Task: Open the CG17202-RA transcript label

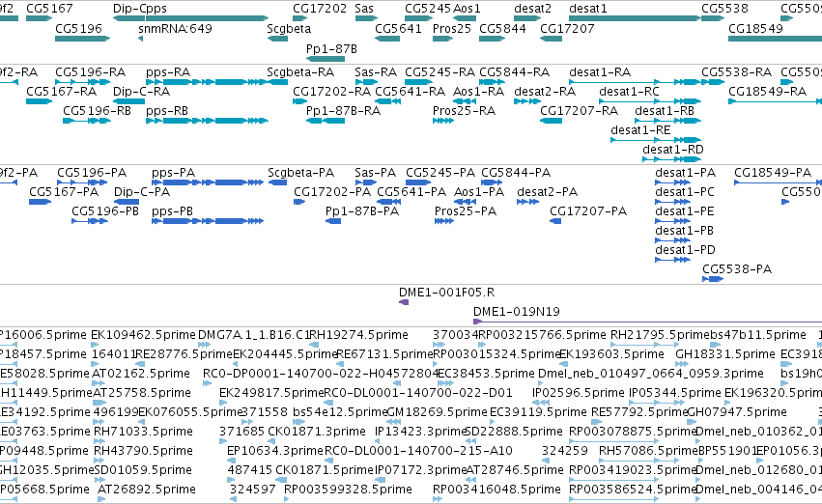Action: point(332,91)
